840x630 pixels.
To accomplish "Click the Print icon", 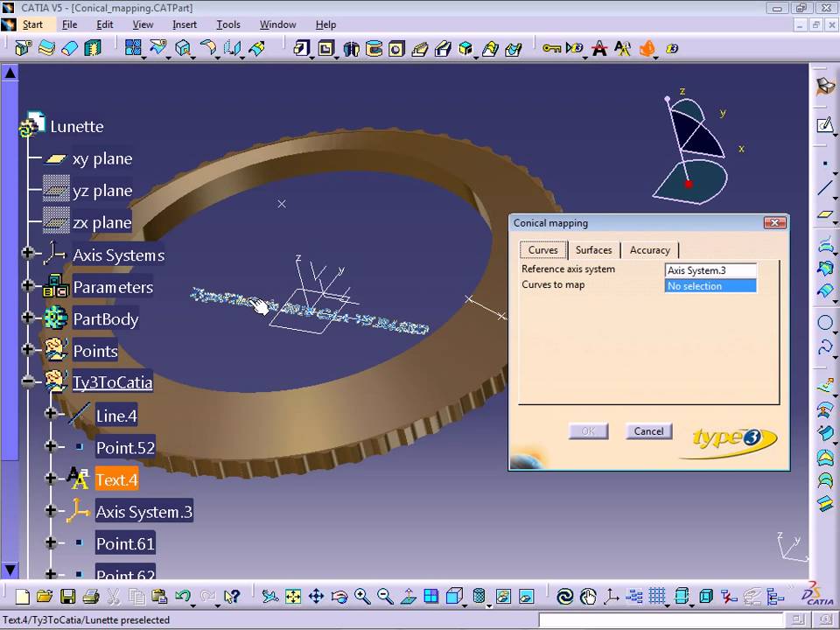I will pos(90,596).
